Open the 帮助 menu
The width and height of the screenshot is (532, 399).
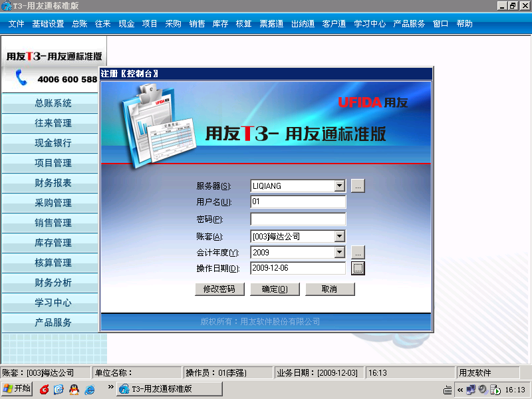point(464,24)
